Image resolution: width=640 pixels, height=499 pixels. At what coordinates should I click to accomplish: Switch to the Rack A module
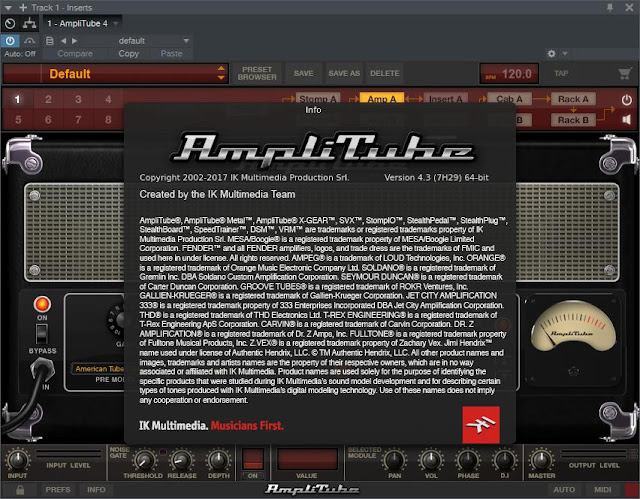click(573, 99)
